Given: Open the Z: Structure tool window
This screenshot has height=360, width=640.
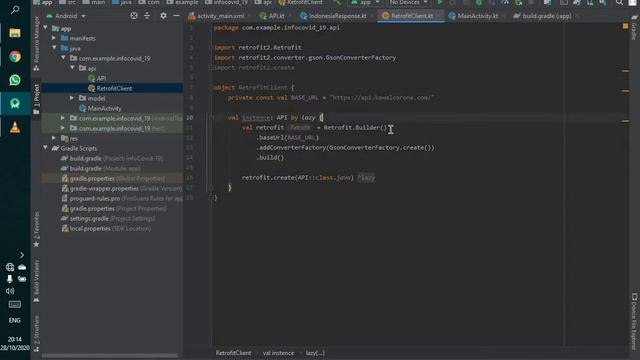Looking at the screenshot, I should [36, 333].
